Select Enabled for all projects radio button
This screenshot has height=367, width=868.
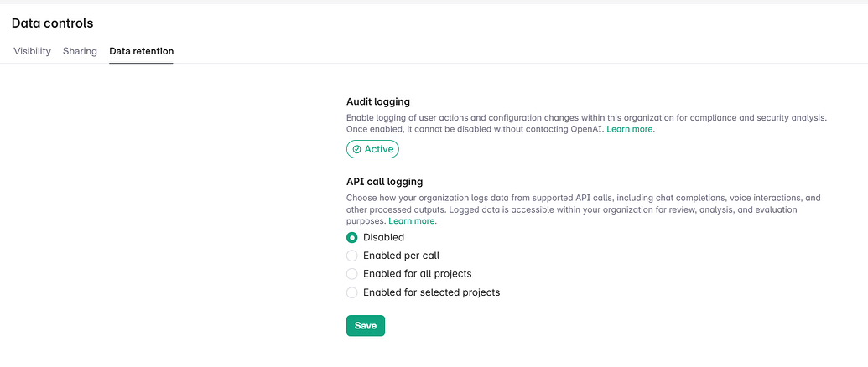[x=351, y=274]
